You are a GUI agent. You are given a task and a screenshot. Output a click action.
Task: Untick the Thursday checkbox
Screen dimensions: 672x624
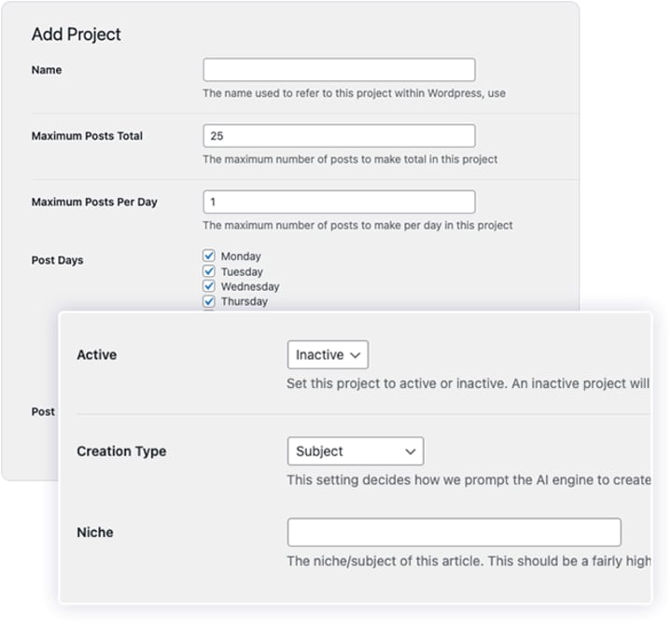(209, 301)
